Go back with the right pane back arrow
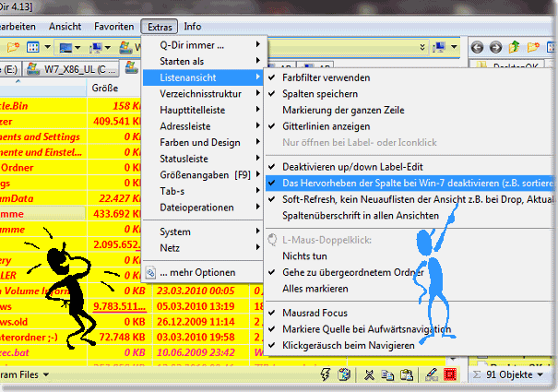Image resolution: width=558 pixels, height=392 pixels. click(477, 47)
